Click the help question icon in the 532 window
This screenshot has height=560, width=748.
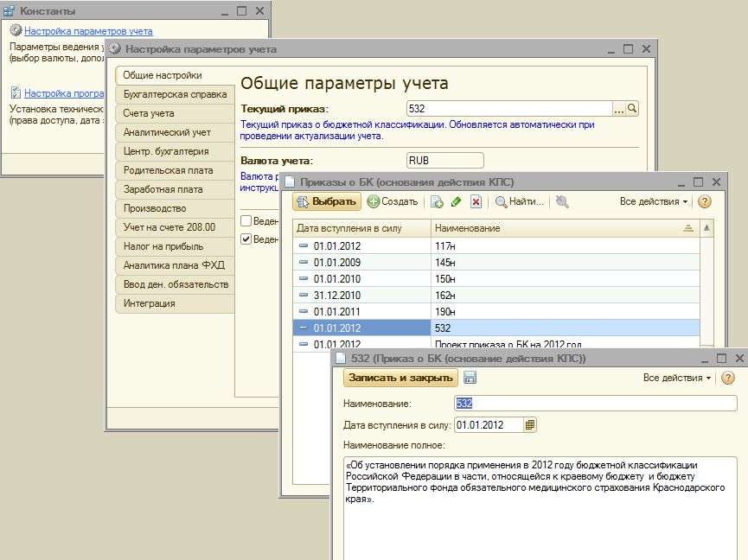click(727, 378)
